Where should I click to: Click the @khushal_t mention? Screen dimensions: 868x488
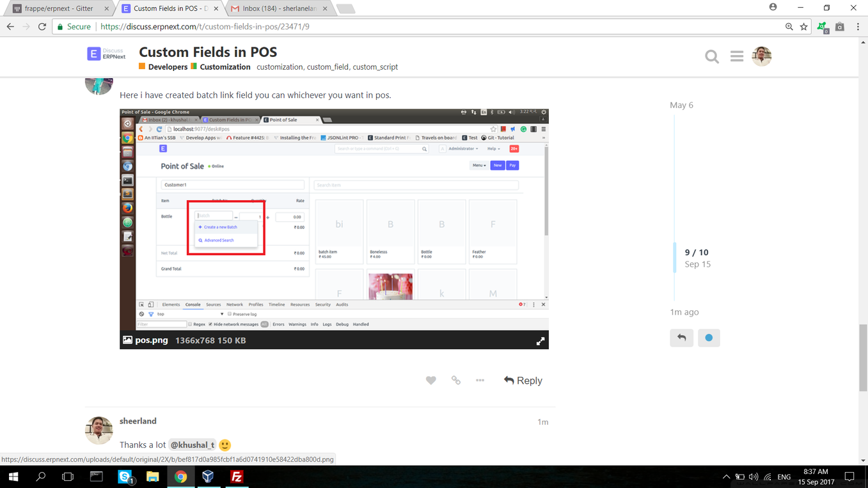click(x=193, y=445)
